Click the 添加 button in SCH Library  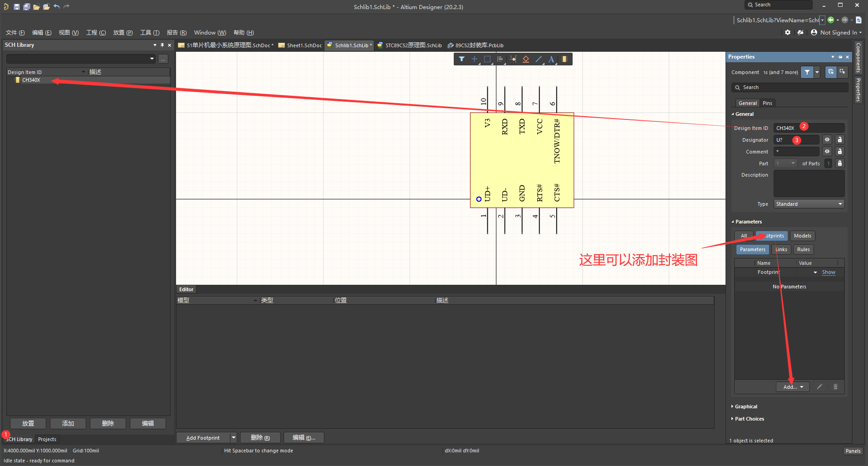[x=68, y=423]
